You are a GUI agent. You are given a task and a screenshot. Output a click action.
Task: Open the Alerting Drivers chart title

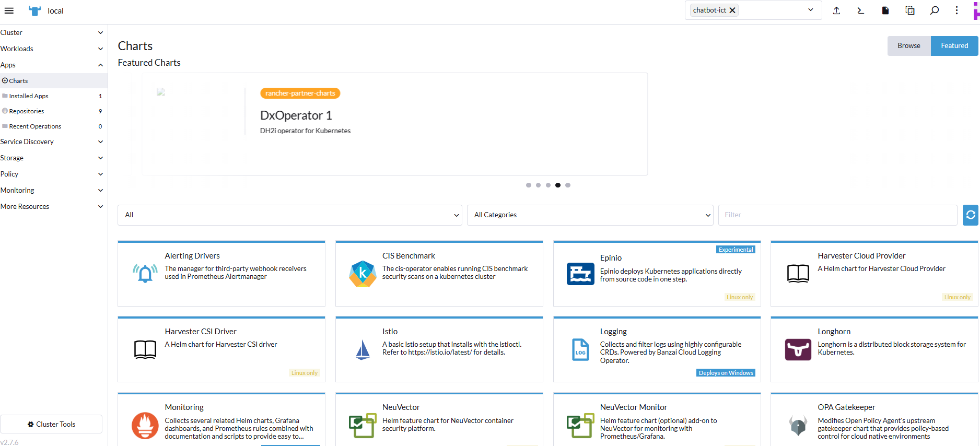point(192,256)
